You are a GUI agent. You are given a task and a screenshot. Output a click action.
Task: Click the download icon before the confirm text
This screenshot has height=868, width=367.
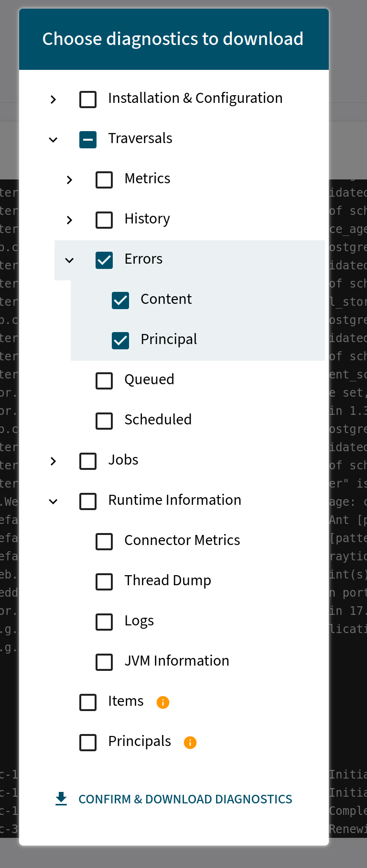(x=61, y=799)
